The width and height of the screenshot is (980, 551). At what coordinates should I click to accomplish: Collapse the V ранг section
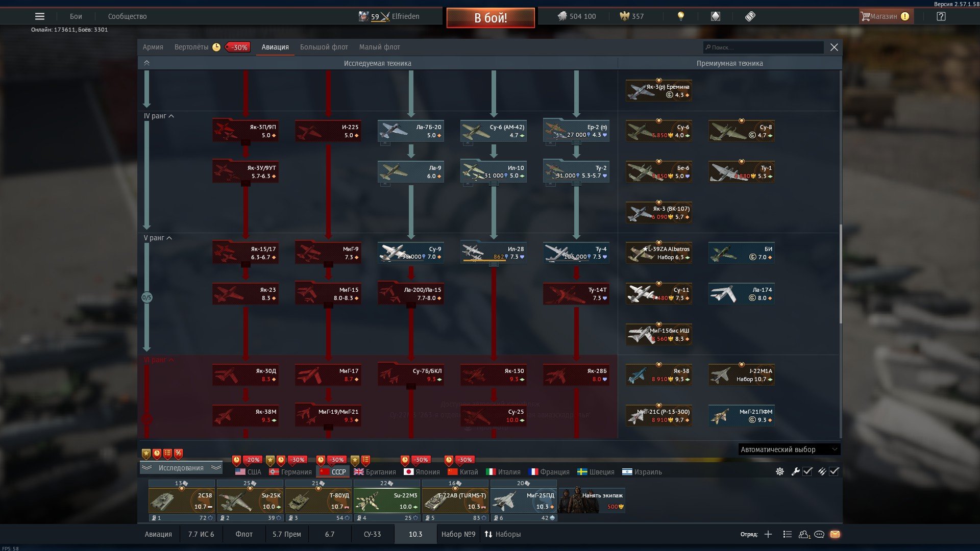point(158,238)
